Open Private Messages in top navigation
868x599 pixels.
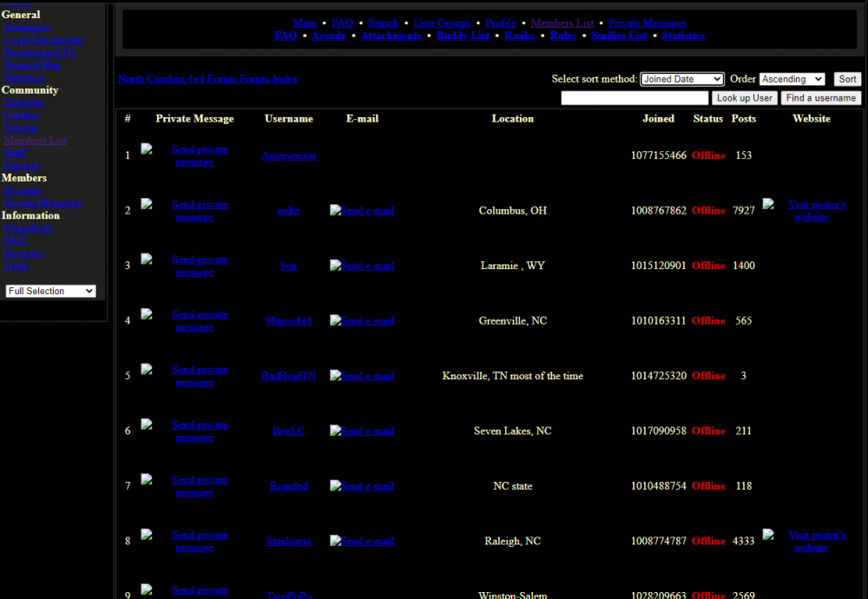(648, 23)
